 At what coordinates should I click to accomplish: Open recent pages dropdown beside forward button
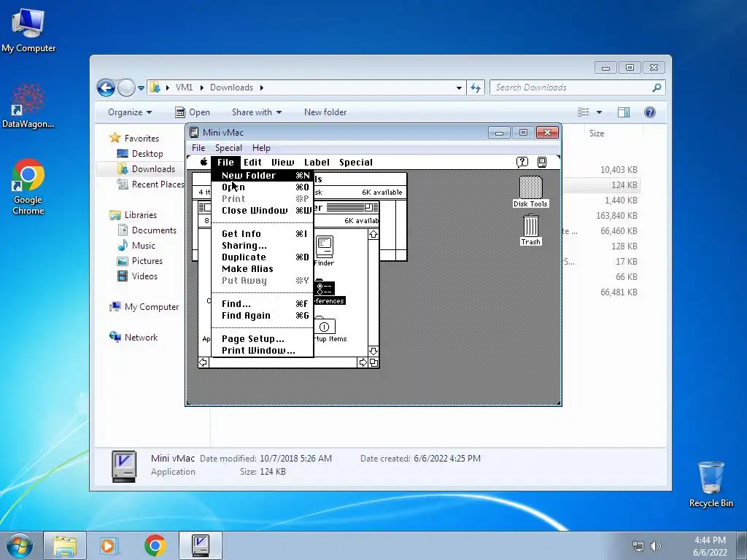141,88
